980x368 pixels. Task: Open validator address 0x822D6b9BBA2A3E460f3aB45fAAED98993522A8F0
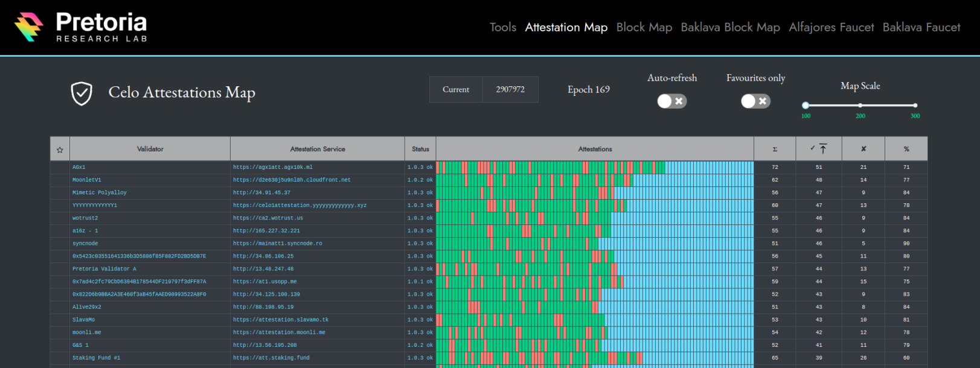(139, 294)
